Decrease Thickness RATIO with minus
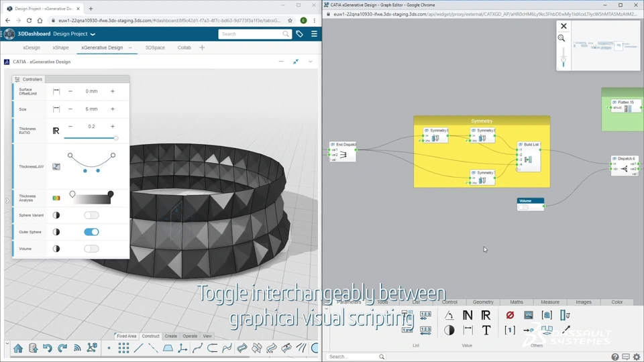Image resolution: width=644 pixels, height=362 pixels. click(x=70, y=127)
